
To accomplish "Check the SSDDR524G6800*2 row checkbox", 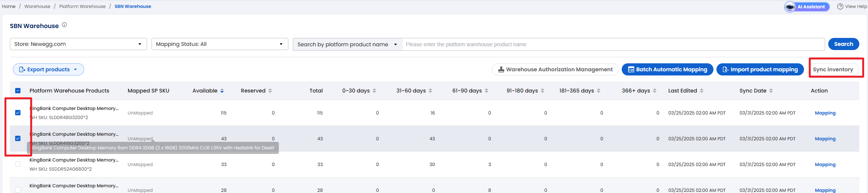I will (x=18, y=164).
